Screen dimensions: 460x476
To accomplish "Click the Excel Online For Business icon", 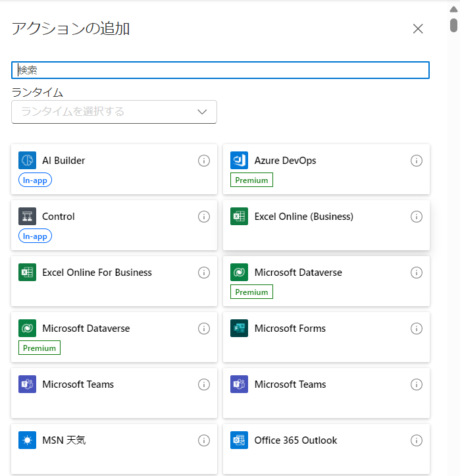I will (x=27, y=273).
